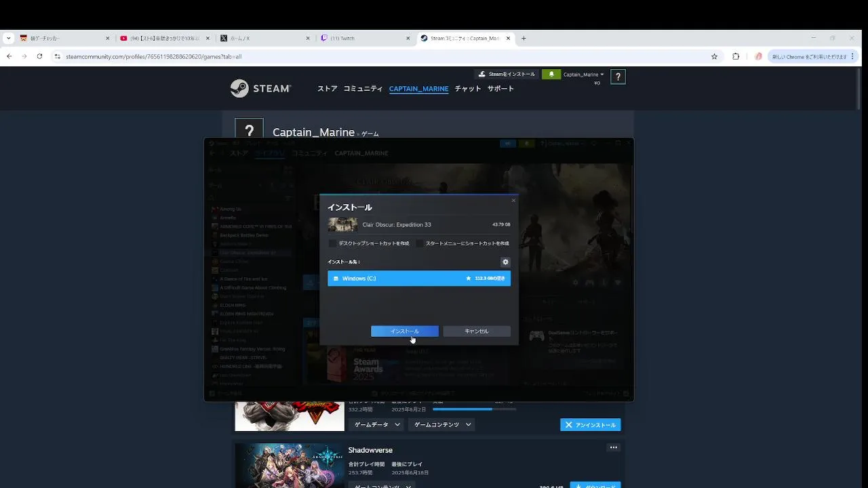Click the Street Fighter V progress bar

[474, 409]
